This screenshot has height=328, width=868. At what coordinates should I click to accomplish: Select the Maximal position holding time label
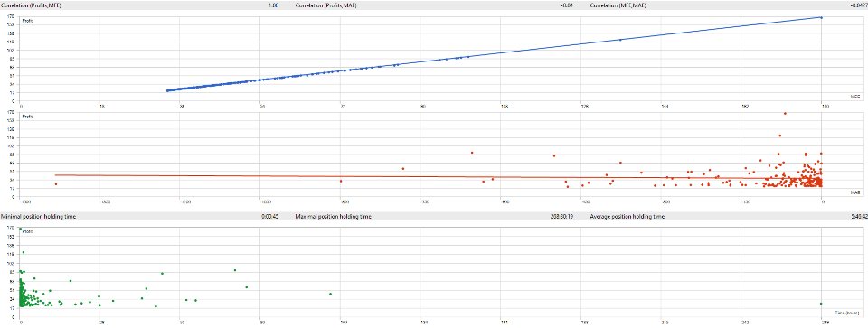click(x=334, y=217)
